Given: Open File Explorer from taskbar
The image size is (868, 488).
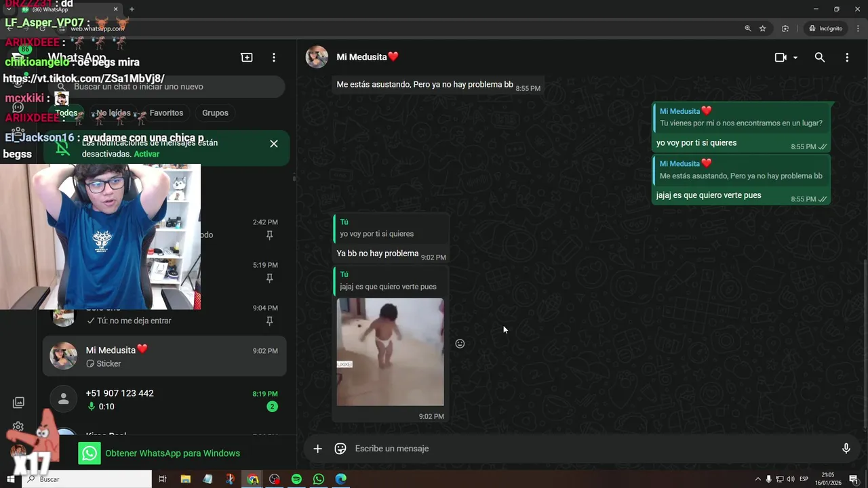Looking at the screenshot, I should click(x=185, y=479).
